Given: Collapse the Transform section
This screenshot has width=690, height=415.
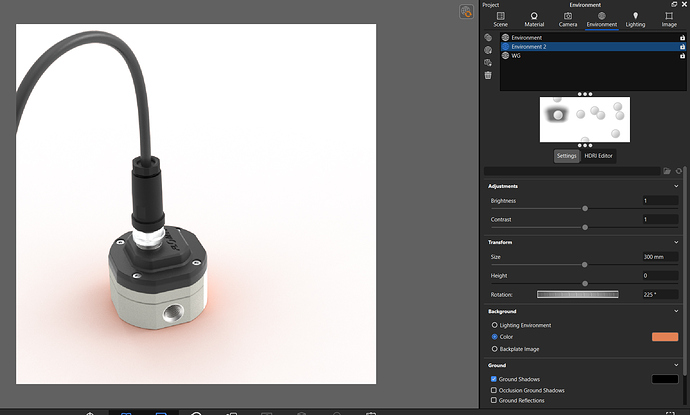Looking at the screenshot, I should click(x=676, y=242).
